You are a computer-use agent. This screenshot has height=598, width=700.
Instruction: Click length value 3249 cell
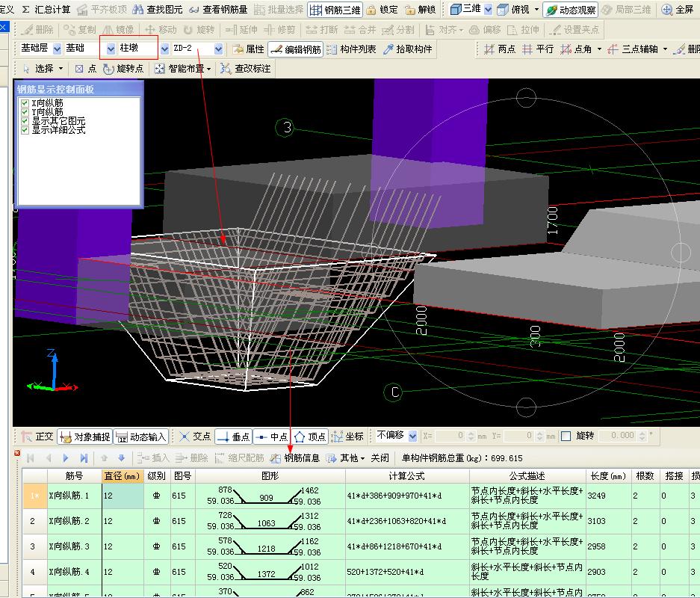(608, 496)
